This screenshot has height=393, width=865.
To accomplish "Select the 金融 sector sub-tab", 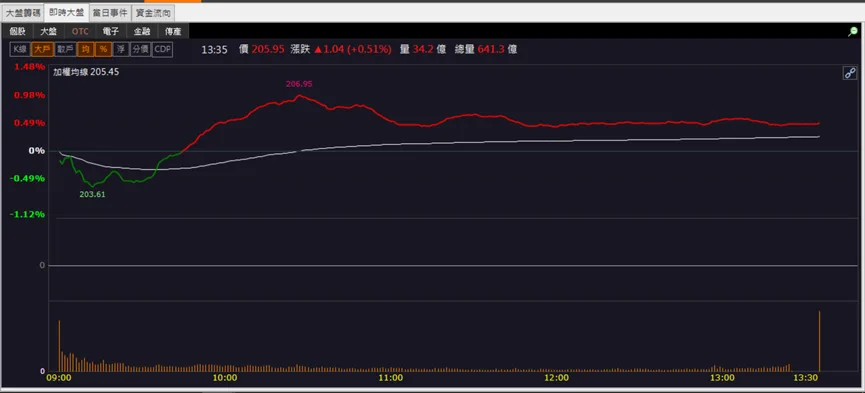I will coord(142,31).
